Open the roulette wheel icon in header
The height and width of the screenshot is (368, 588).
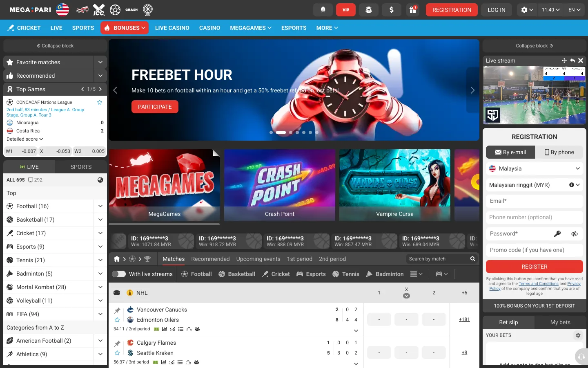coord(148,10)
